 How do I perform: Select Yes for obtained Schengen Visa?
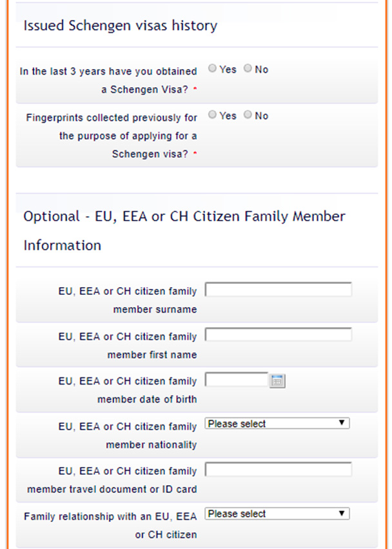tap(212, 68)
